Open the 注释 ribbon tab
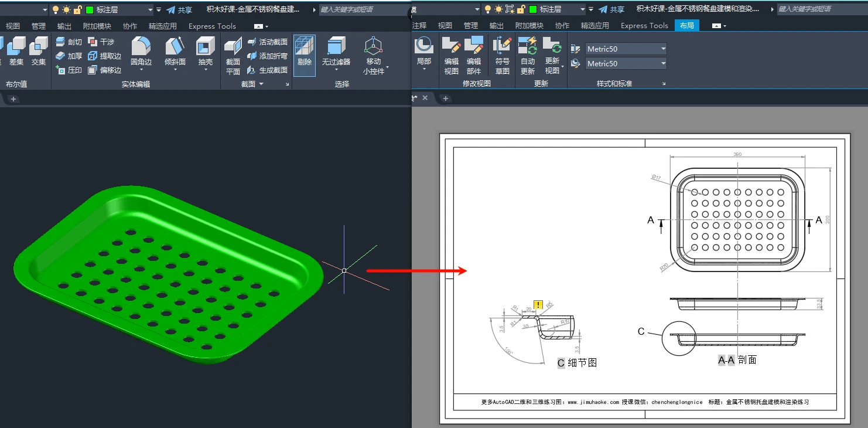The width and height of the screenshot is (868, 428). click(419, 26)
